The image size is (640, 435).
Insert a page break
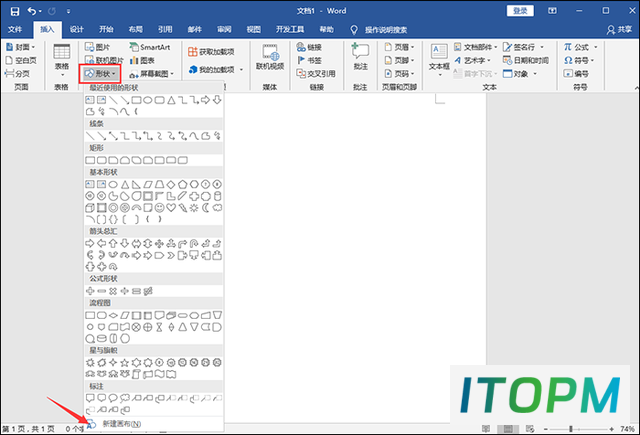(x=18, y=73)
